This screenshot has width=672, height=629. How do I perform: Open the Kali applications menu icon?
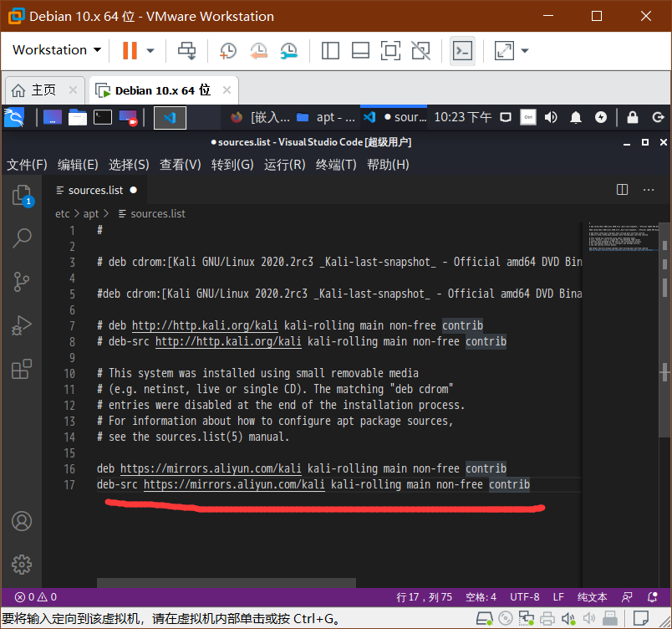tap(14, 117)
